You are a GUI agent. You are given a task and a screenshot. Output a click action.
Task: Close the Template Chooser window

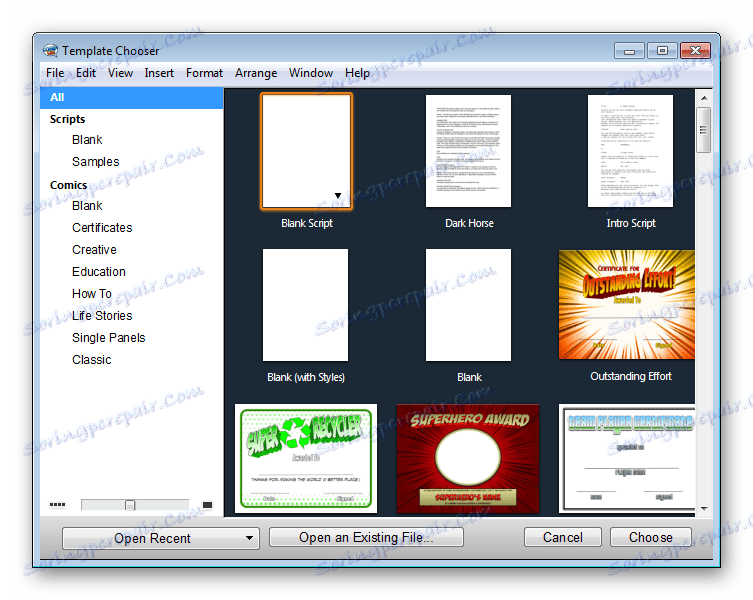pyautogui.click(x=695, y=50)
